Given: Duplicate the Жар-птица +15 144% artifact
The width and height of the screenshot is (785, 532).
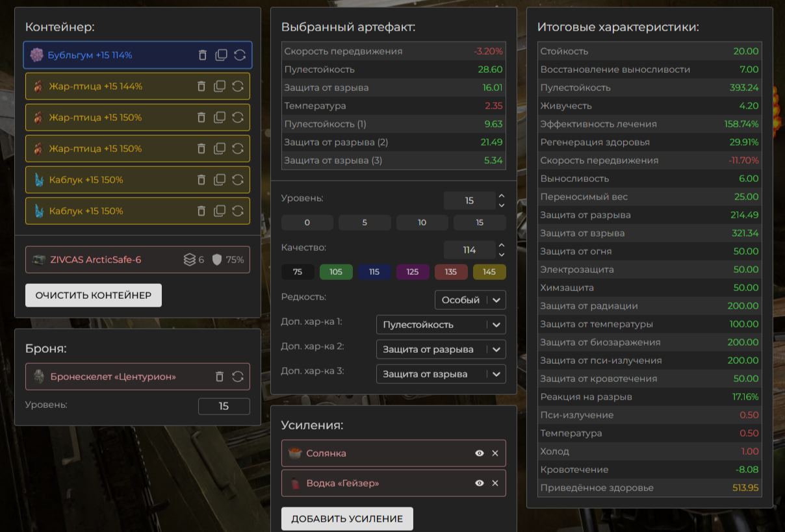Looking at the screenshot, I should 220,86.
